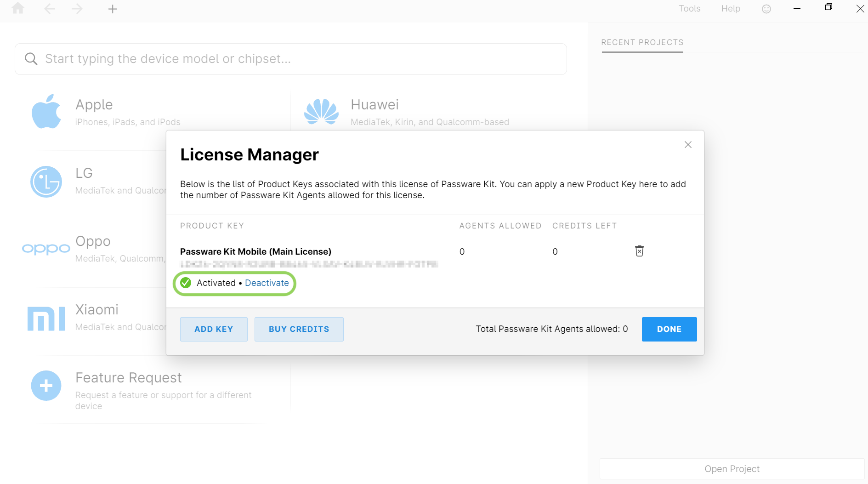Click the Deactivate link
This screenshot has width=868, height=484.
[x=267, y=283]
